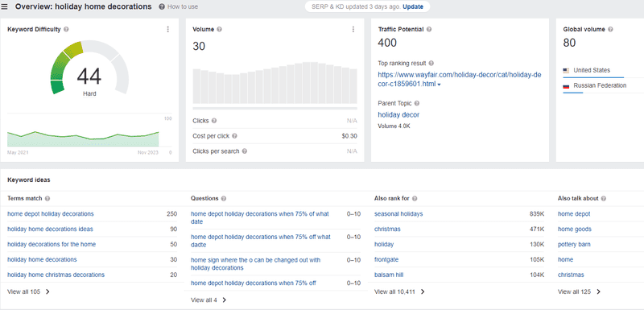Open keyword home depot holiday decorations
Viewport: 644px width, 310px height.
point(51,213)
